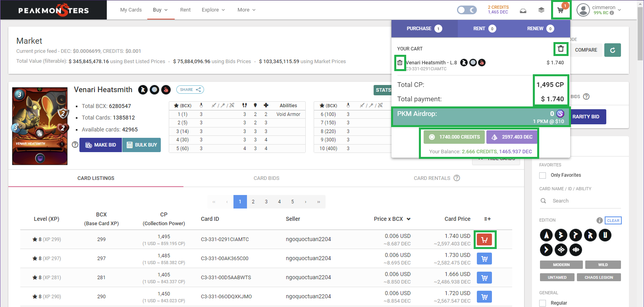Remove card C3-331-0291CIAMTC via red cart button
The height and width of the screenshot is (307, 644).
[x=484, y=239]
